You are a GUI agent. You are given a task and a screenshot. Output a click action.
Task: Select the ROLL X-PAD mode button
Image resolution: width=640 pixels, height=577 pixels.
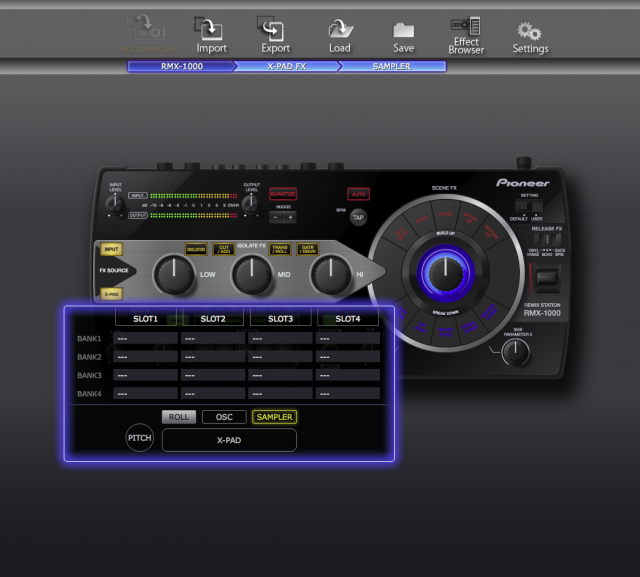[179, 417]
